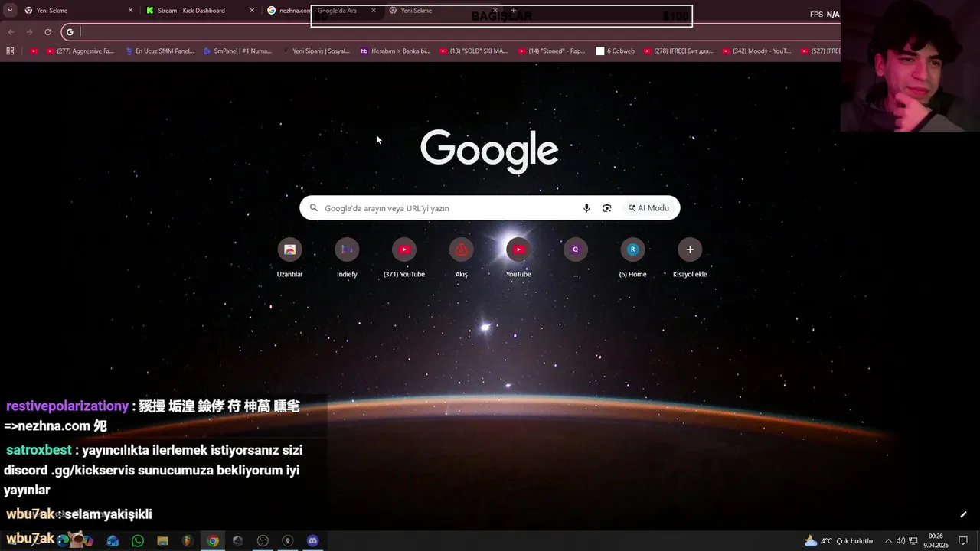Open WhatsApp from the taskbar
The height and width of the screenshot is (551, 980).
tap(138, 541)
